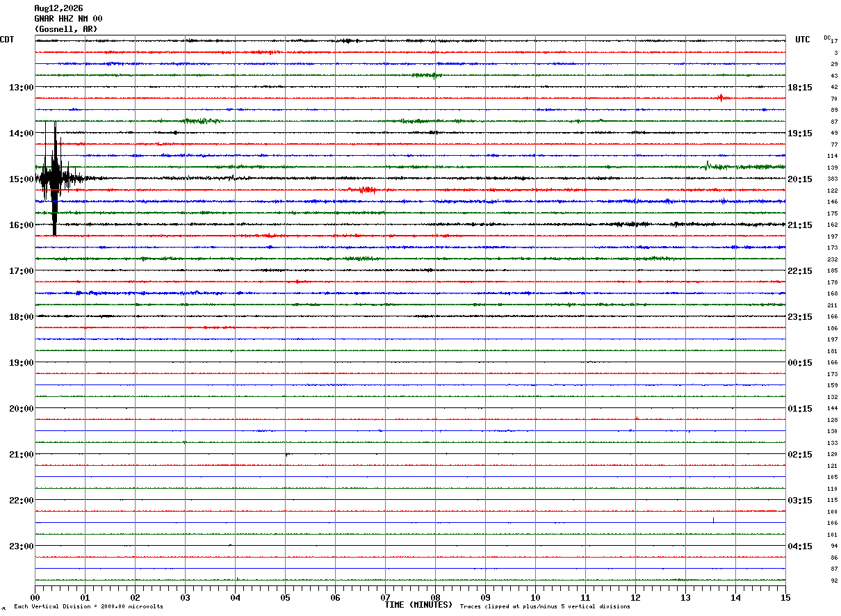Click the 20:15 UTC time label
The image size is (841, 616).
(800, 179)
